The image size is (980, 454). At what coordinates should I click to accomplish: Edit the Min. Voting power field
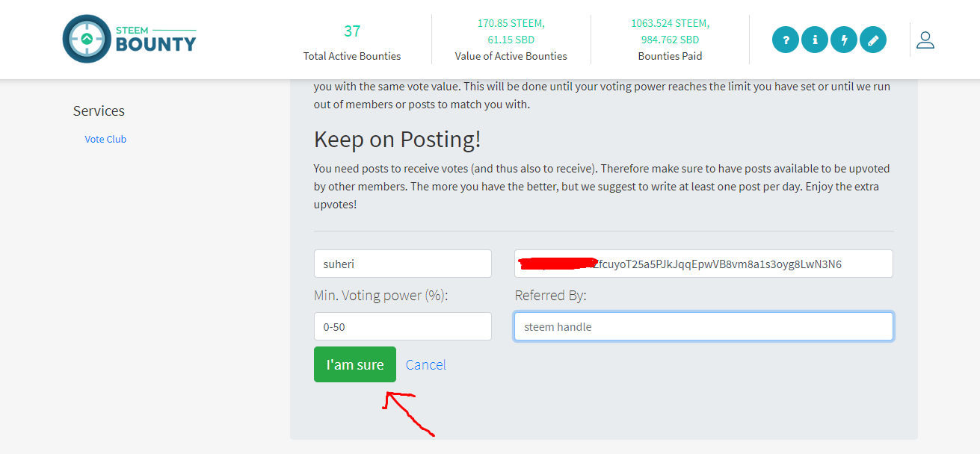pyautogui.click(x=403, y=326)
